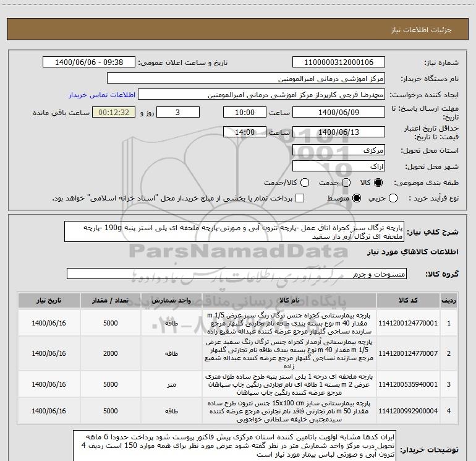This screenshot has width=476, height=461.
Task: Select the متوسط purchase type radio
Action: pos(357,199)
